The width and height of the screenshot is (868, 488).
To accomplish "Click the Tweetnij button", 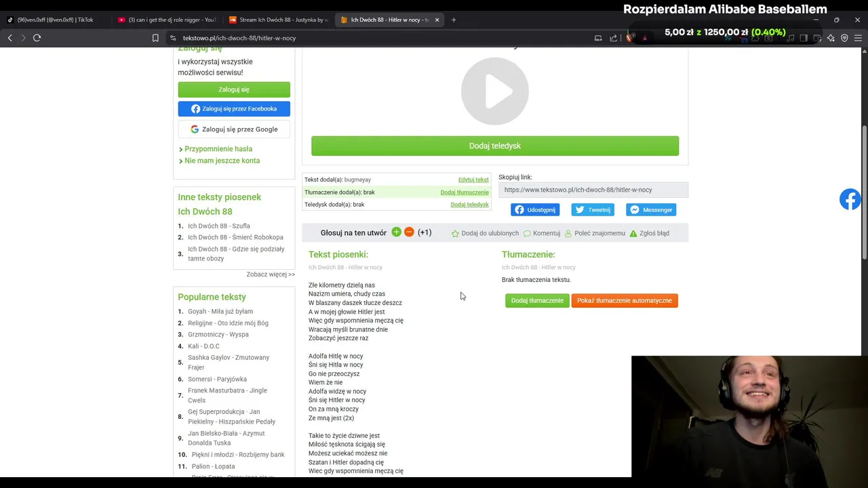I will point(593,209).
